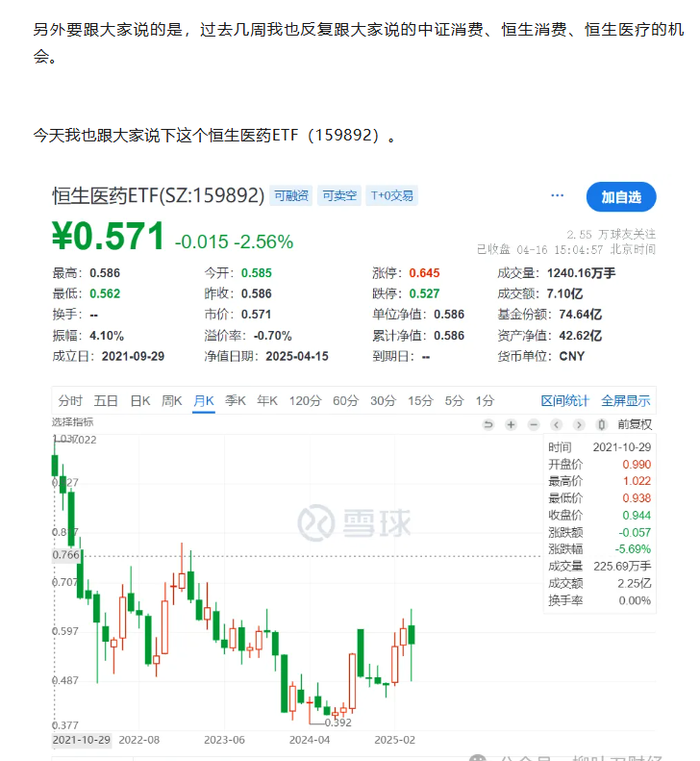Select the 月K tab

204,401
